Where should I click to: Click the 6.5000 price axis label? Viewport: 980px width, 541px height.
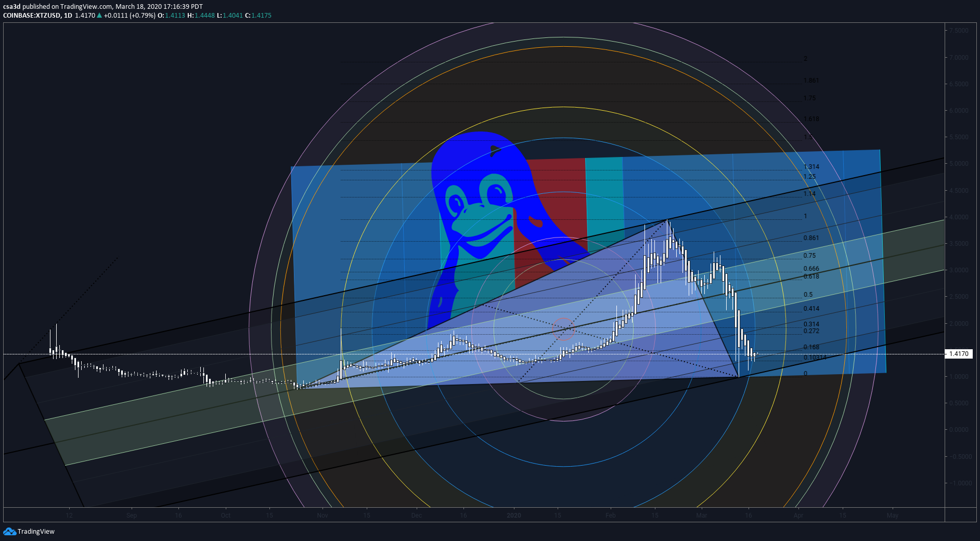tap(959, 84)
